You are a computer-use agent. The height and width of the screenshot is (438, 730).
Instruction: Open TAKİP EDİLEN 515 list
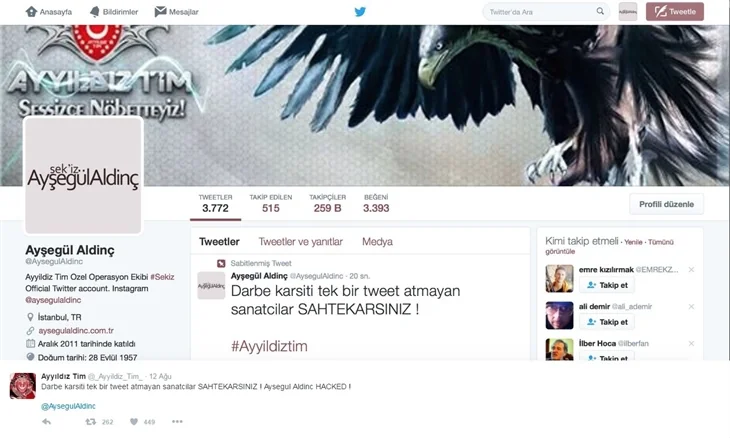point(270,204)
